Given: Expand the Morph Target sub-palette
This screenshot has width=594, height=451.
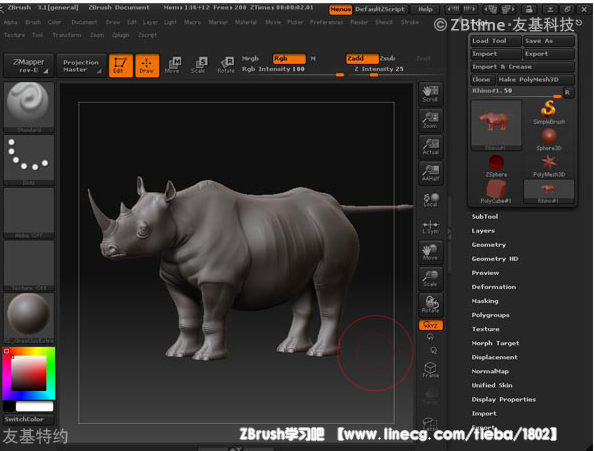Looking at the screenshot, I should (495, 343).
